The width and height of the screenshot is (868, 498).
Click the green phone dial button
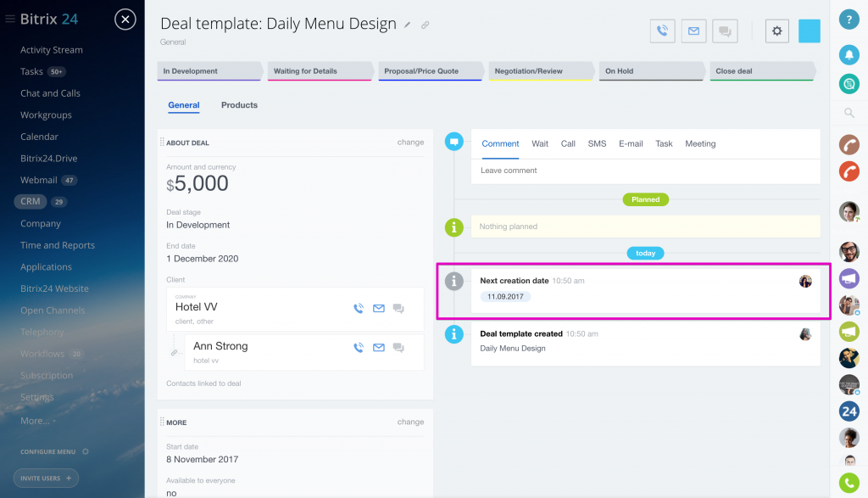pos(849,483)
